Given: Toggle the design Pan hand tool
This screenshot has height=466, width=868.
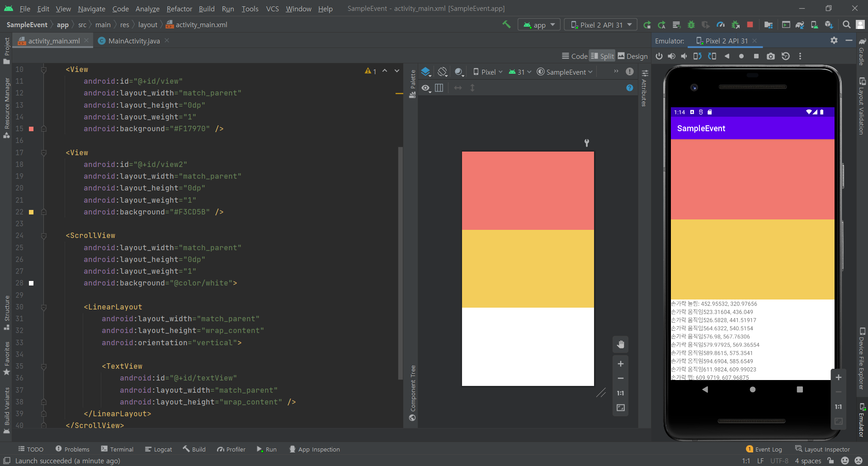Looking at the screenshot, I should [620, 344].
